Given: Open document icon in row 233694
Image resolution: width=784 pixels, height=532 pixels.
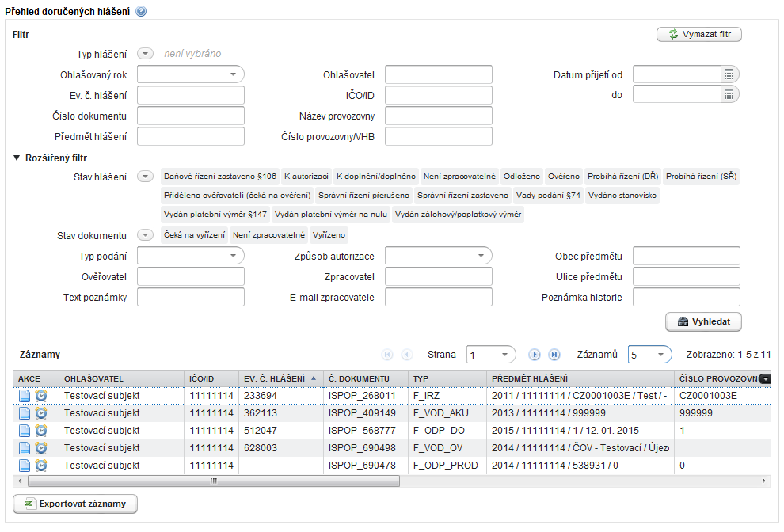Looking at the screenshot, I should [x=25, y=396].
